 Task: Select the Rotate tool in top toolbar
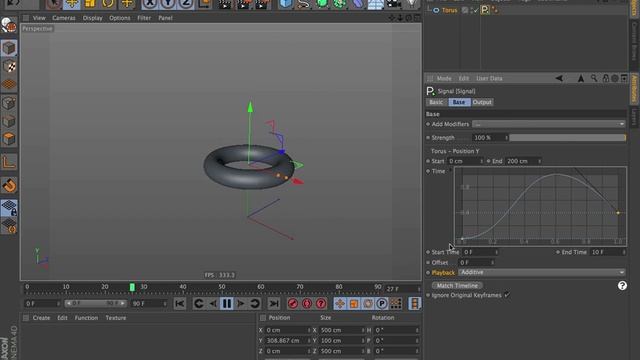(108, 4)
